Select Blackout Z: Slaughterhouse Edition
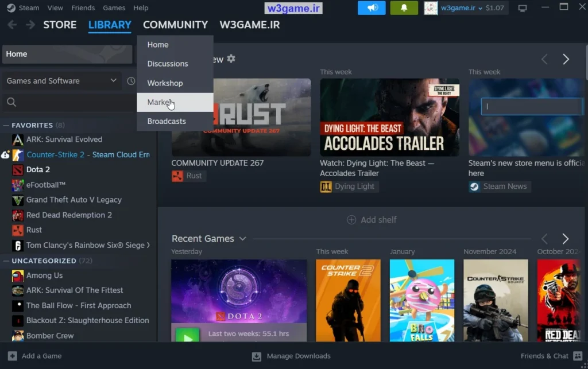This screenshot has height=369, width=588. [87, 321]
